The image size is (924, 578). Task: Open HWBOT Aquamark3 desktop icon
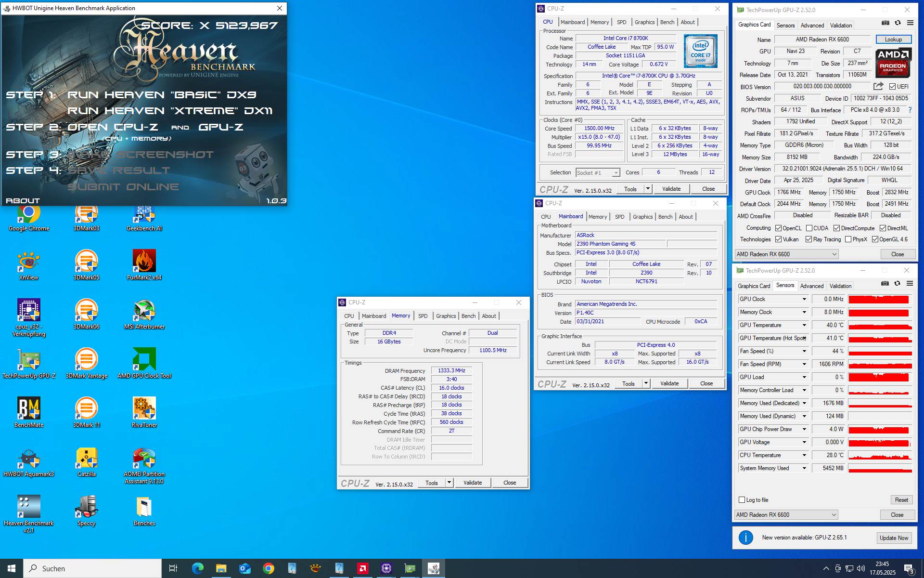pyautogui.click(x=29, y=461)
